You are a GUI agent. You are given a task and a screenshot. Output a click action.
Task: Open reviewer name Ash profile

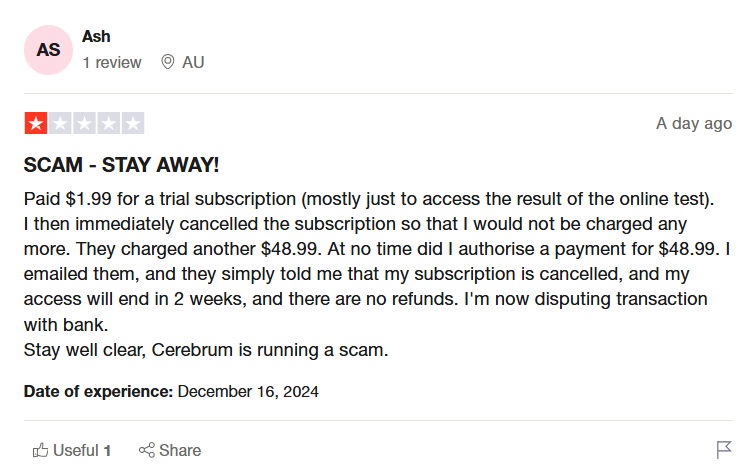[96, 37]
